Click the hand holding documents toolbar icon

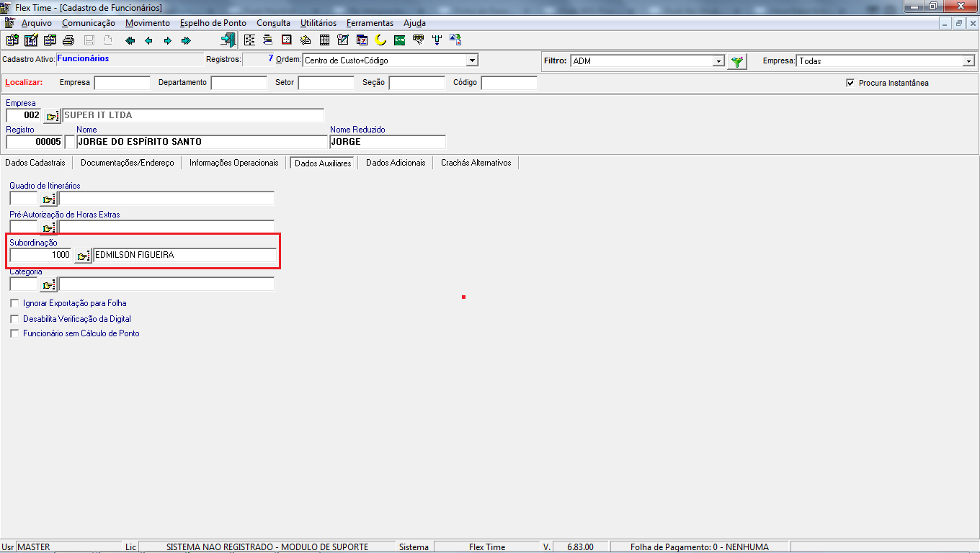306,40
